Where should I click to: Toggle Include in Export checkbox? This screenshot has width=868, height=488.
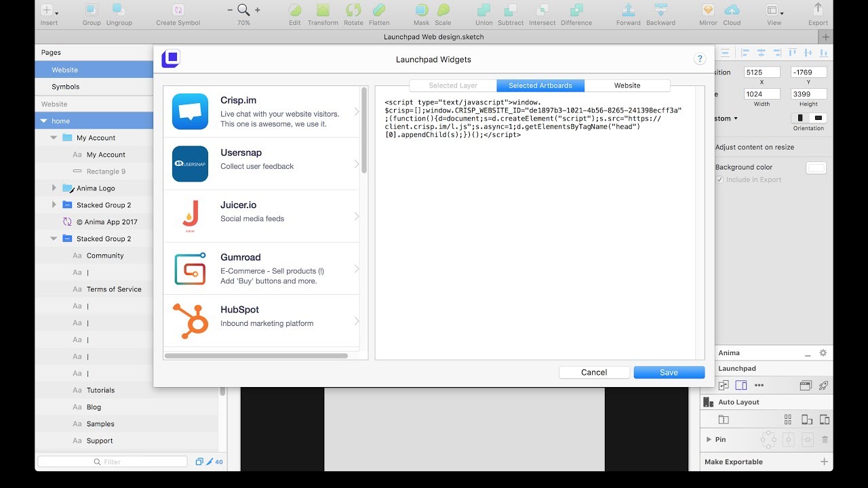tap(720, 180)
